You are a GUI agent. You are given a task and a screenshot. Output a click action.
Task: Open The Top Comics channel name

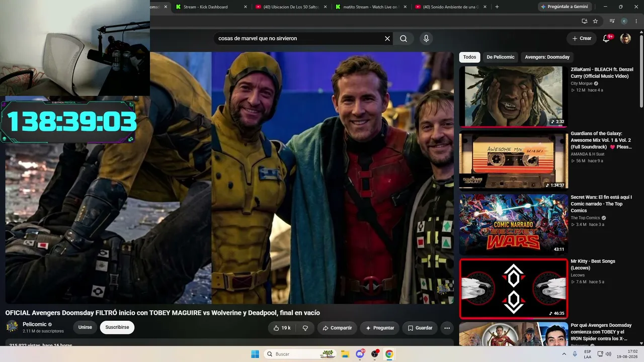point(585,218)
